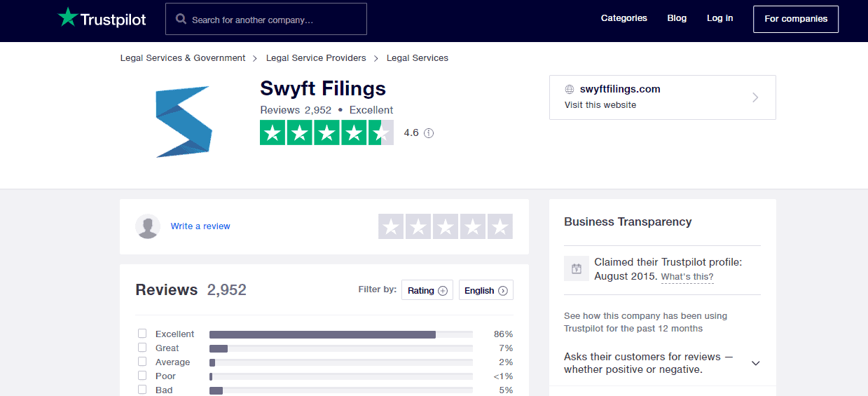
Task: Click the Average 2% rating bar
Action: 341,362
